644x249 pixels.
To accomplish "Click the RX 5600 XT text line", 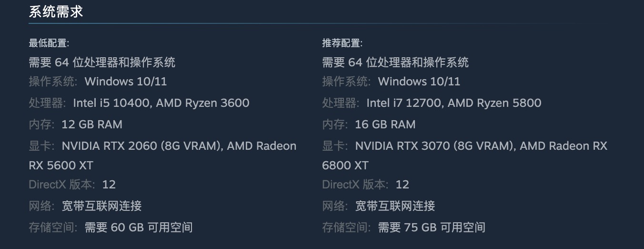I will click(x=61, y=166).
